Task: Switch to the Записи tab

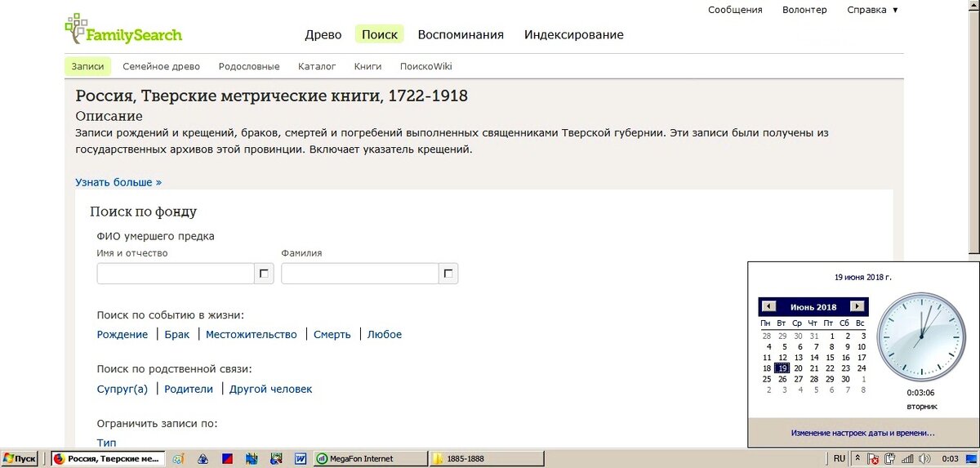Action: pos(87,67)
